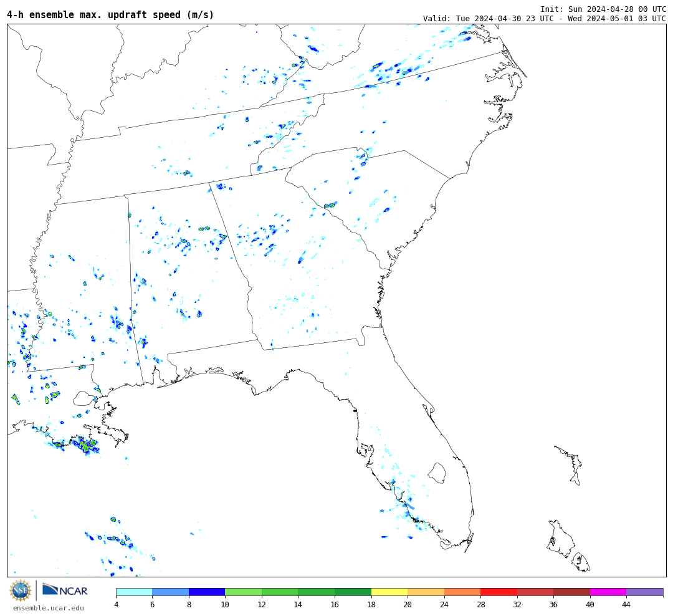
Task: Pick the dark brown-red 36-40 swatch
Action: point(571,592)
